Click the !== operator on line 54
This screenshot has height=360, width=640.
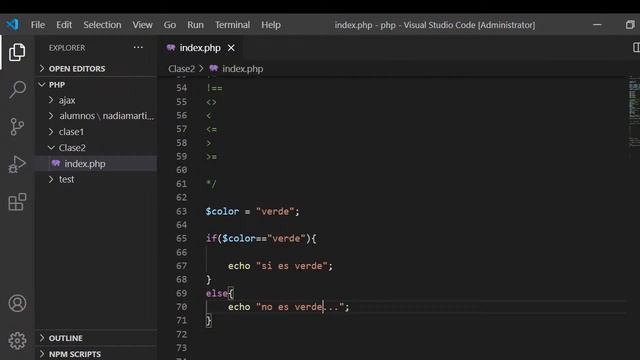(214, 88)
